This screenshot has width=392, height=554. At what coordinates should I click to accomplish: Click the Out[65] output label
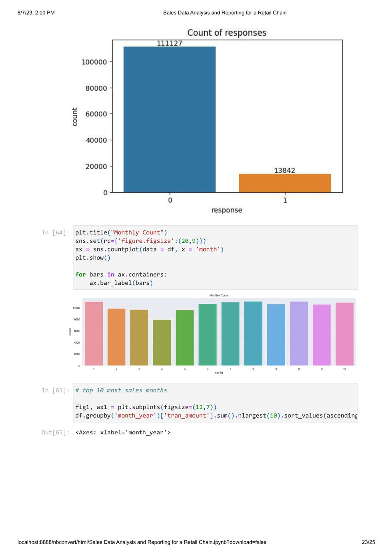point(54,432)
